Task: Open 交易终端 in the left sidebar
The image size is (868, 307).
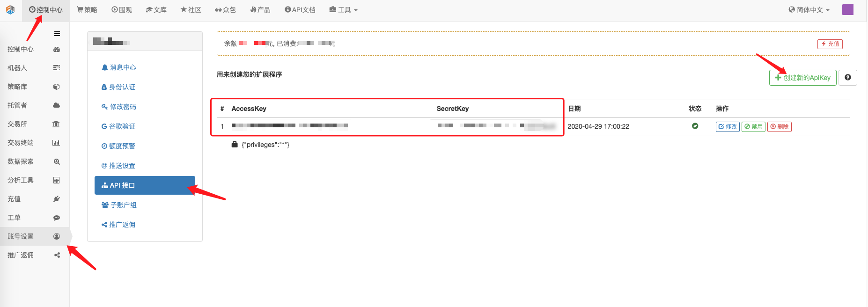Action: coord(21,143)
